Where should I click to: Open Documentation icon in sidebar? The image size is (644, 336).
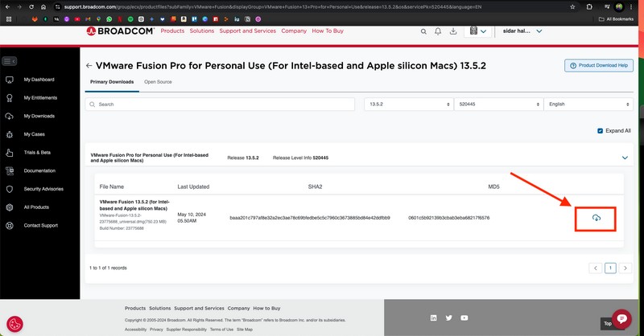pyautogui.click(x=10, y=170)
